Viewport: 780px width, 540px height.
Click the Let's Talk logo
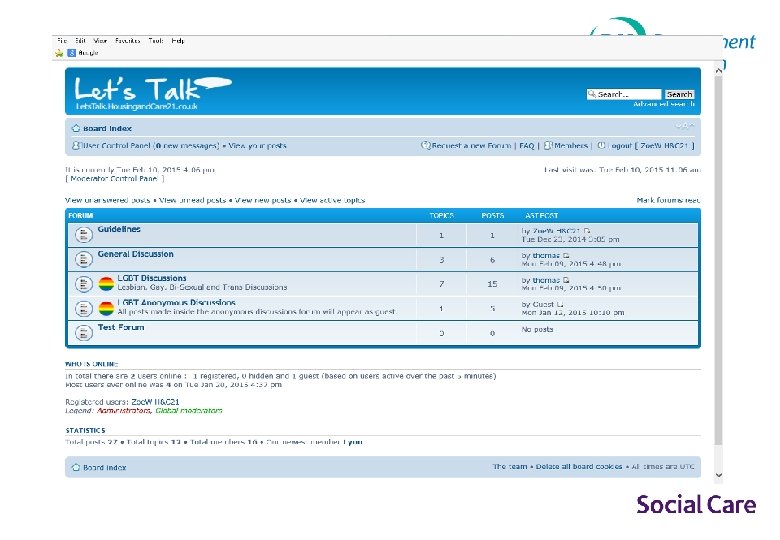click(153, 93)
